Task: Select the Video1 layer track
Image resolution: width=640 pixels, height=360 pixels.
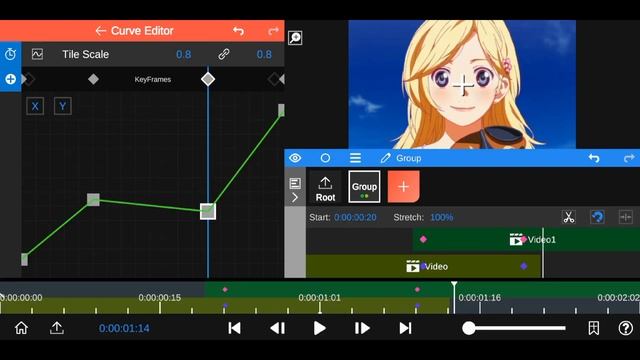Action: pos(526,240)
